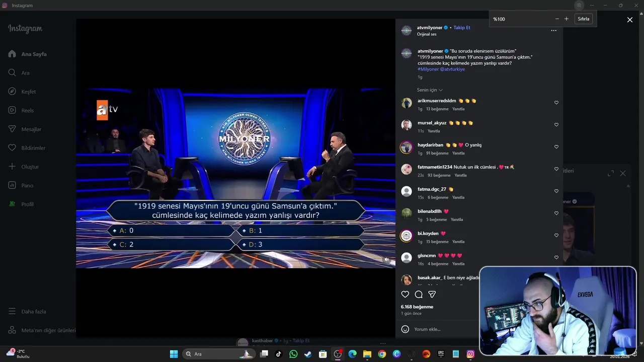Like mursel_akyuz's comment

[x=556, y=125]
